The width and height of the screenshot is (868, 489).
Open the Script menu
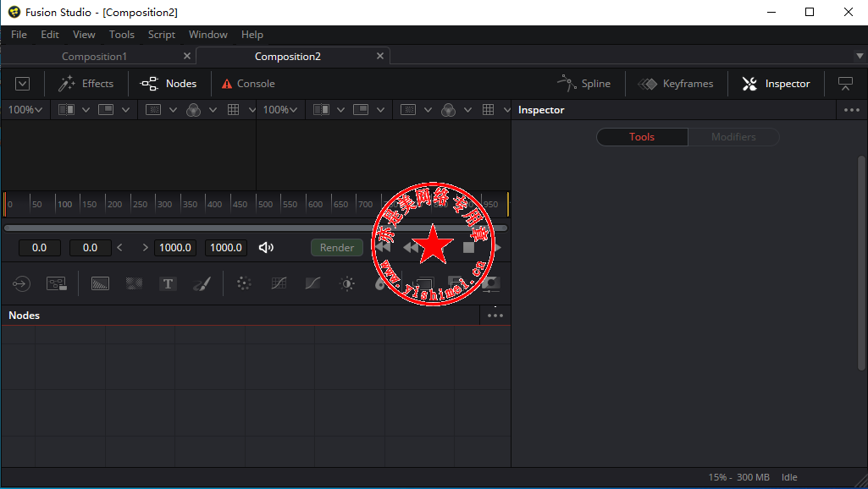pos(162,35)
